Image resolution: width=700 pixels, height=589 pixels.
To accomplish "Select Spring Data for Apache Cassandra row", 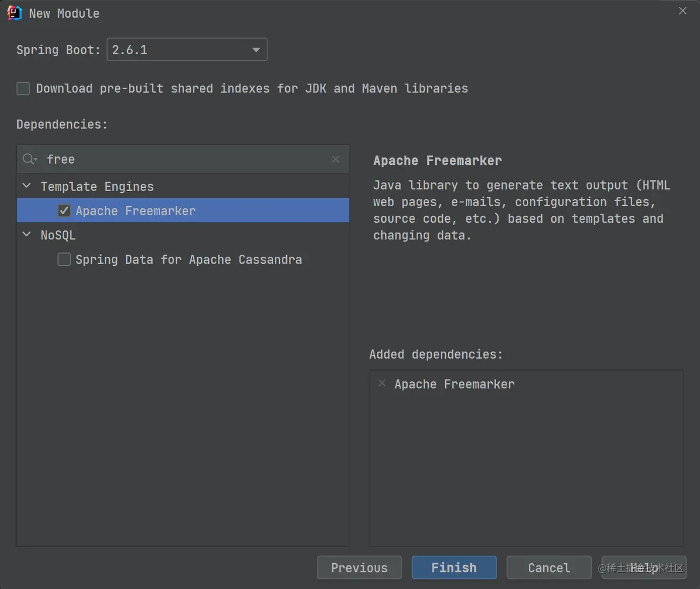I will tap(183, 259).
